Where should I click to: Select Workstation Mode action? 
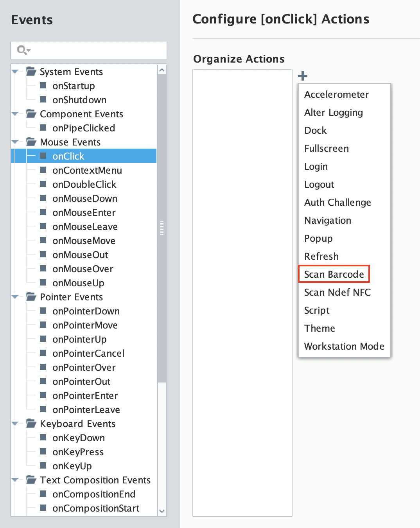tap(344, 346)
